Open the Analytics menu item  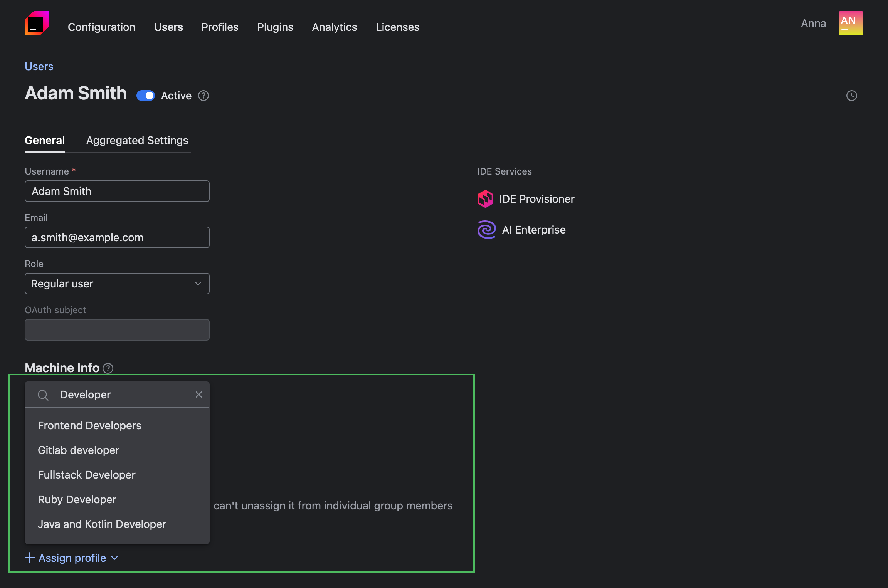(335, 27)
